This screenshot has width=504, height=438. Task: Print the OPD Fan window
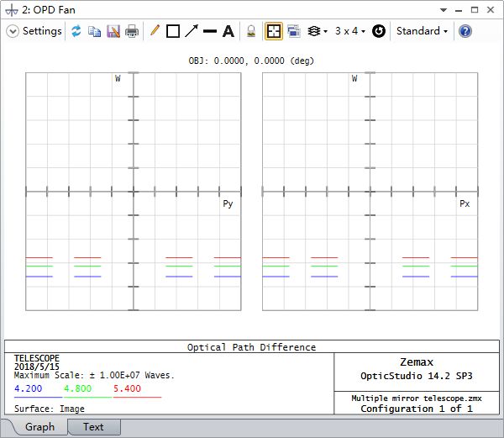[x=132, y=31]
